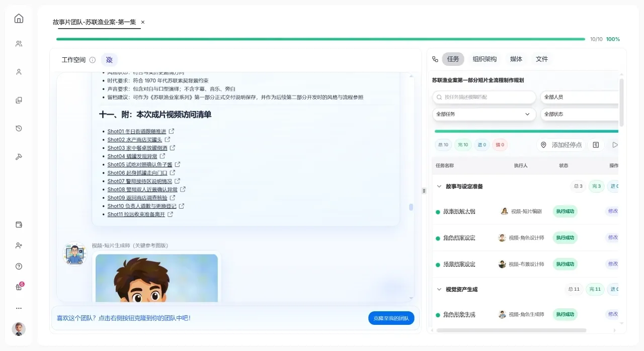The height and width of the screenshot is (351, 644).
Task: Click the workflow node icon left of 任务 tab
Action: pos(435,59)
